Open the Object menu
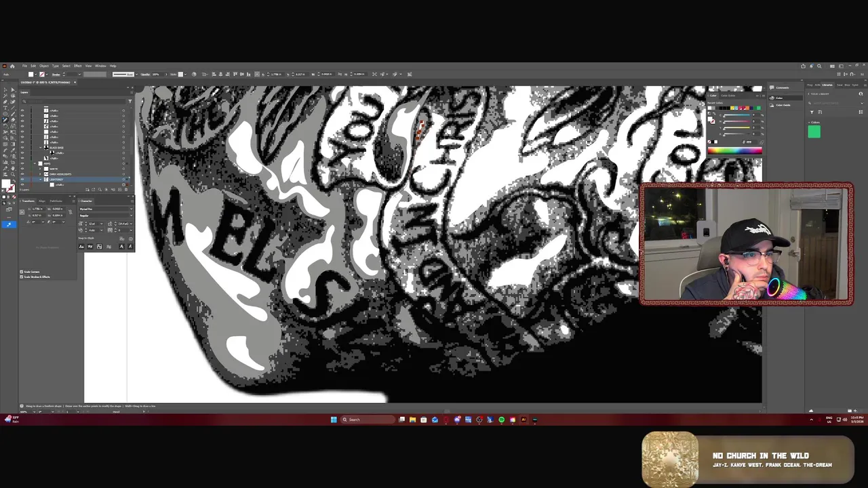868x488 pixels. click(44, 66)
